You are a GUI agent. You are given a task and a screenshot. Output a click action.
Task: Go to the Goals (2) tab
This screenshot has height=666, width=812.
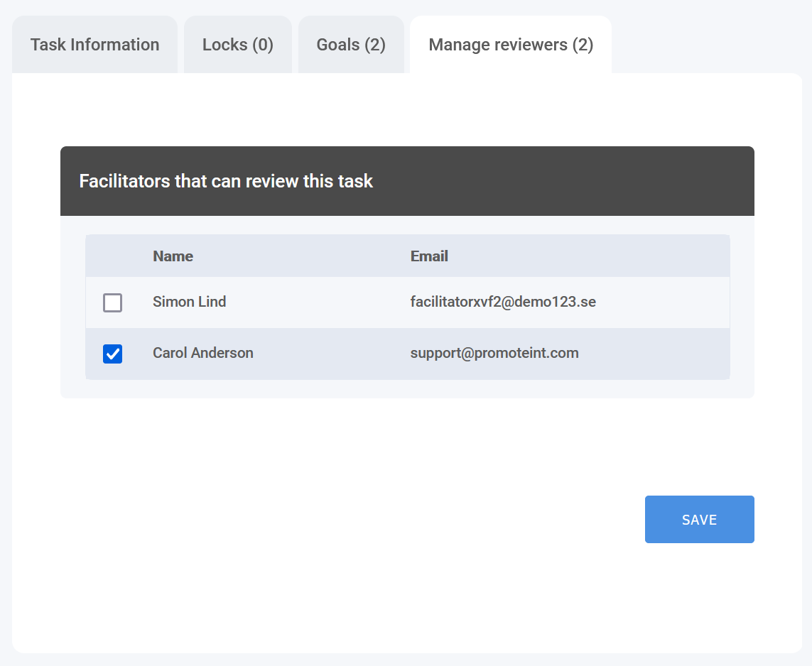pyautogui.click(x=351, y=45)
